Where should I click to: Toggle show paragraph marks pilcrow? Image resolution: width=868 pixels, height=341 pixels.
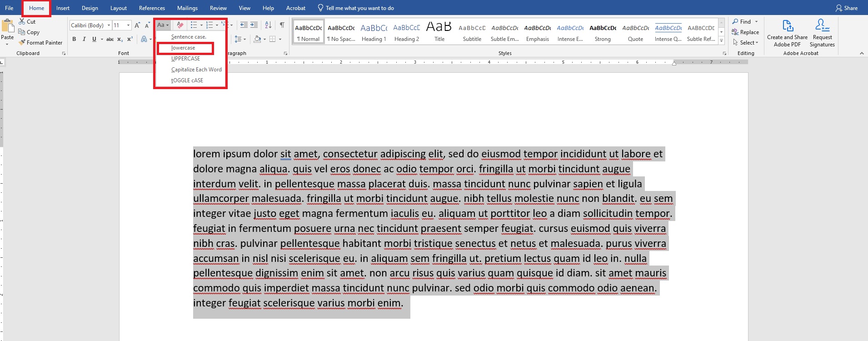pos(282,25)
